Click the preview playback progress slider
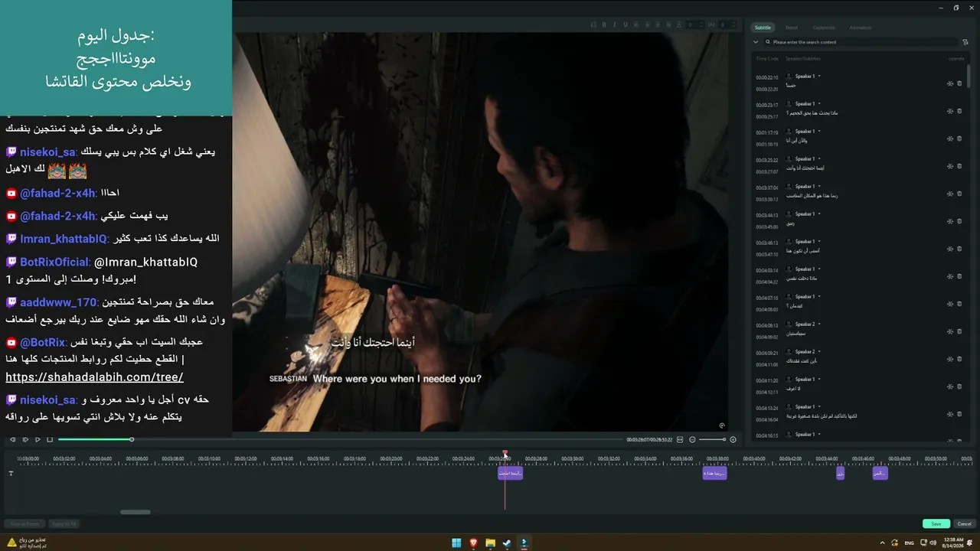Viewport: 980px width, 551px height. pyautogui.click(x=340, y=439)
